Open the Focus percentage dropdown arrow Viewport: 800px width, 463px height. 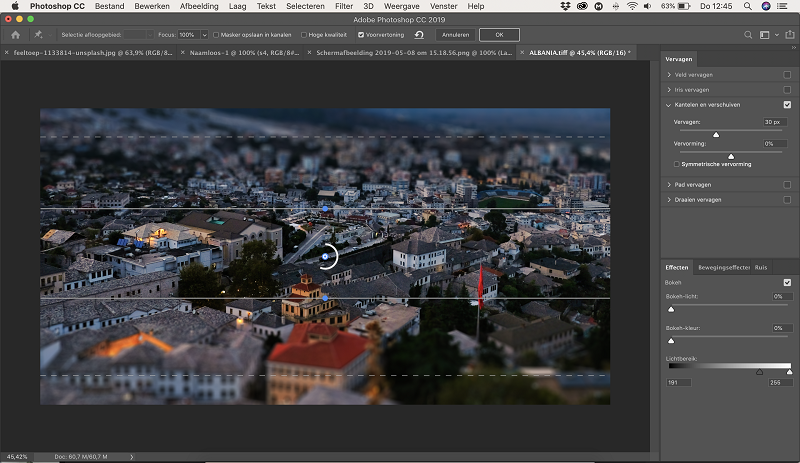tap(204, 35)
